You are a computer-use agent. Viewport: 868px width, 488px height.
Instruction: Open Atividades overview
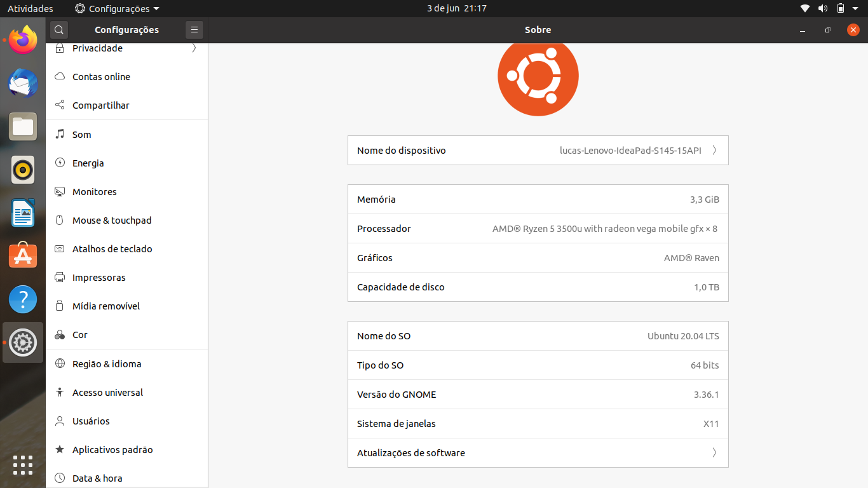coord(31,9)
